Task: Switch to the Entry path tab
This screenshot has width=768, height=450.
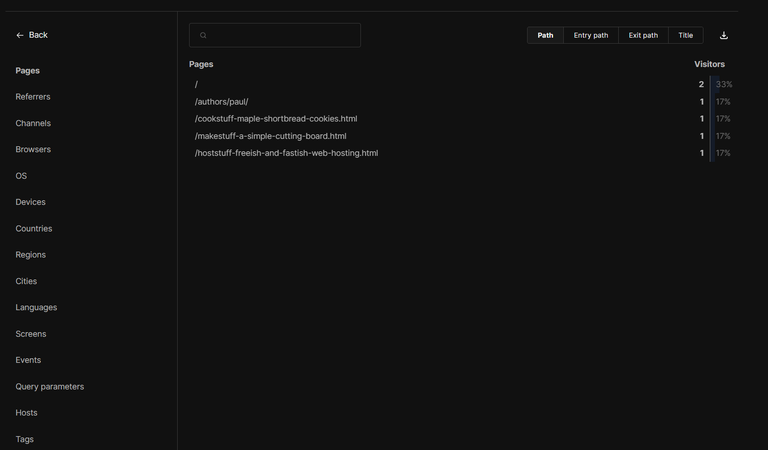Action: click(x=591, y=35)
